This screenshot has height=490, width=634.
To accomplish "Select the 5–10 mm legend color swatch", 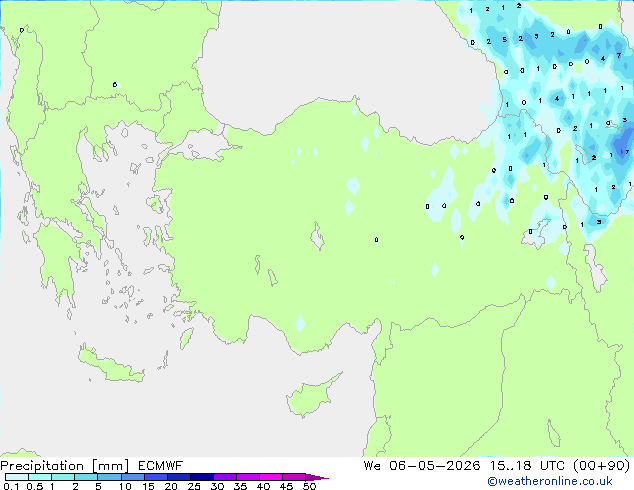I will coord(109,477).
